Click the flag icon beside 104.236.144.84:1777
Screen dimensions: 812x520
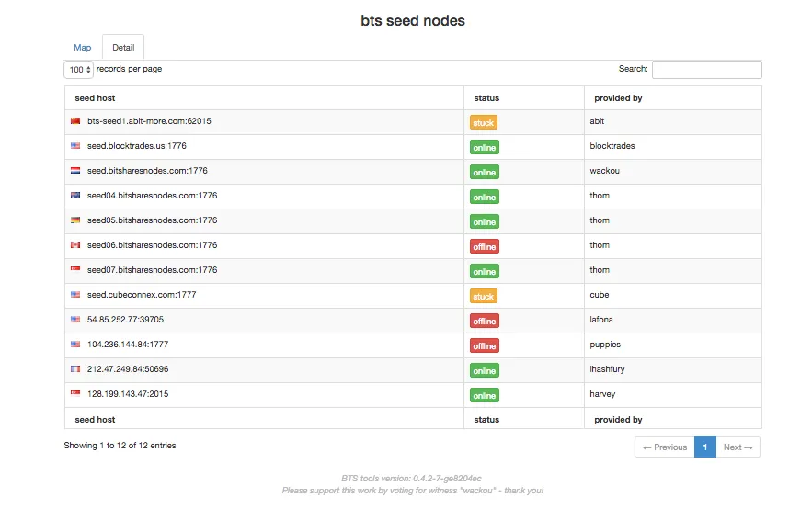[75, 345]
